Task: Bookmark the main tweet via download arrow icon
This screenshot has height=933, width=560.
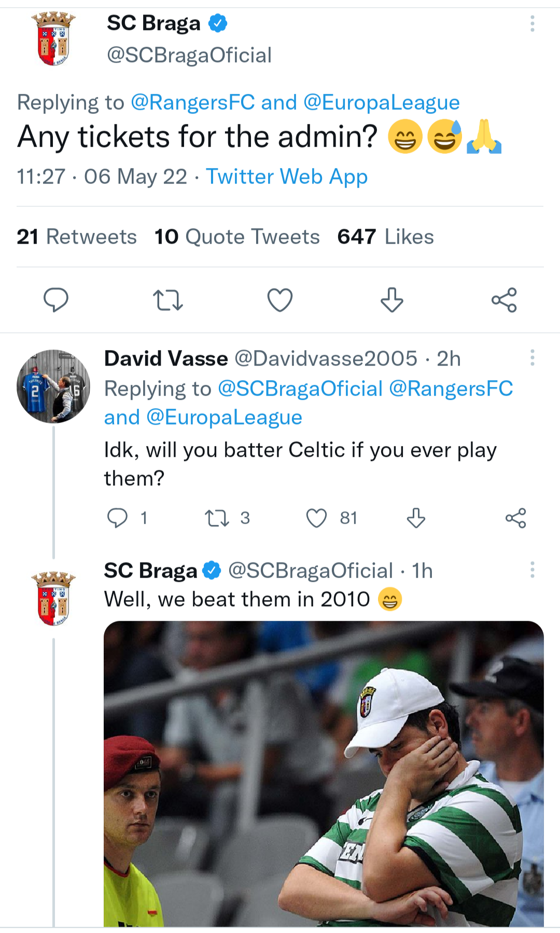Action: click(x=392, y=300)
